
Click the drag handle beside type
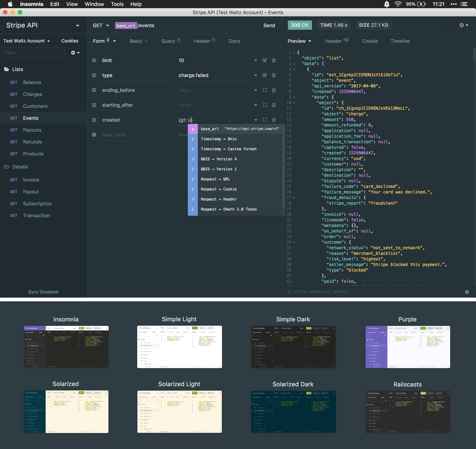point(94,75)
